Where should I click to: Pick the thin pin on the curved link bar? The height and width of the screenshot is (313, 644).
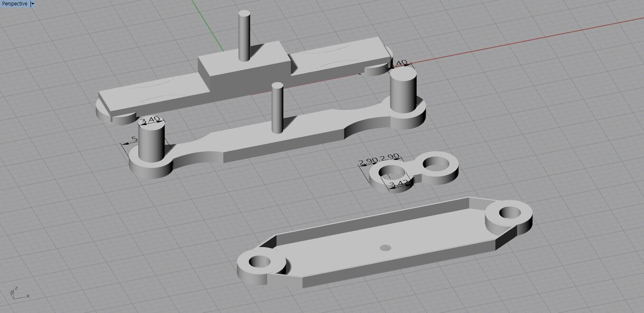click(x=277, y=107)
